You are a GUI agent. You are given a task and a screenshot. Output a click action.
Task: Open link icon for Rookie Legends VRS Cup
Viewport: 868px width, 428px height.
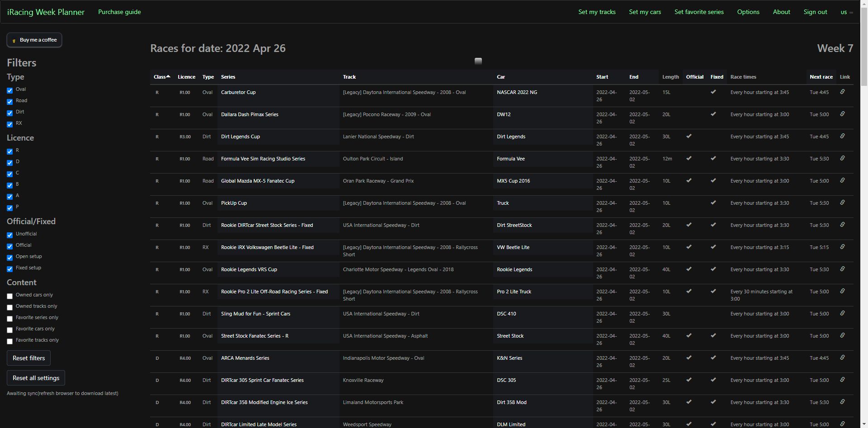(842, 269)
